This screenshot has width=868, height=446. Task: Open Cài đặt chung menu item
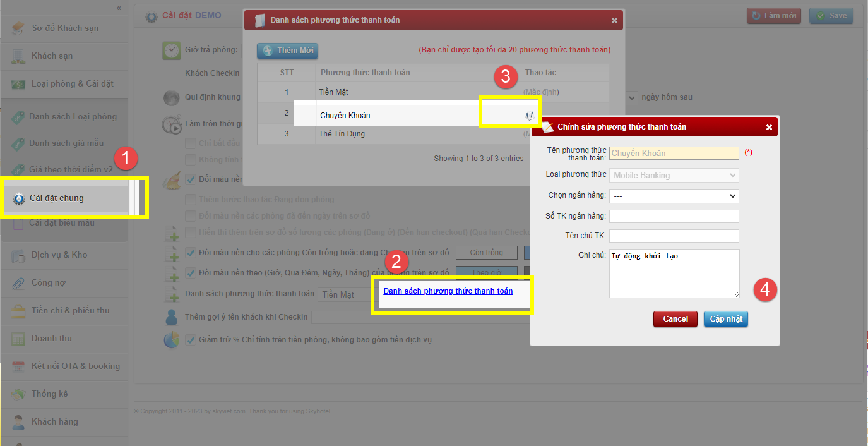coord(57,198)
